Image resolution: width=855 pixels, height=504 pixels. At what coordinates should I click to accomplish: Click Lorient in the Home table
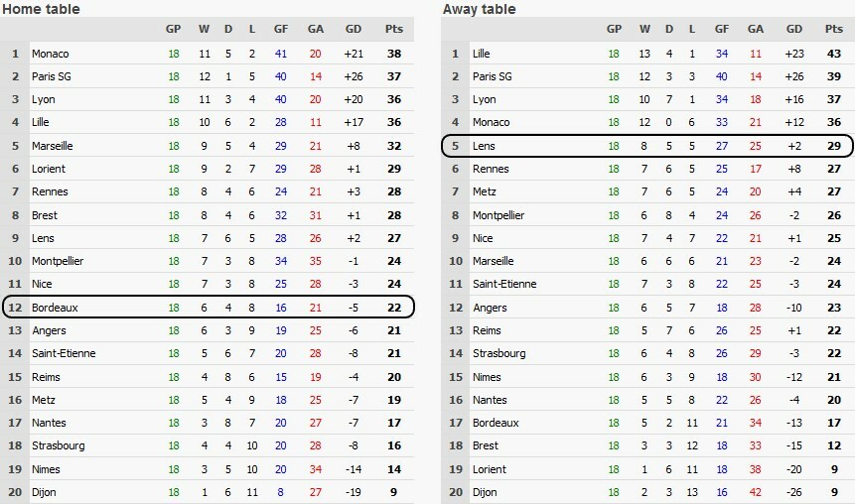coord(50,169)
